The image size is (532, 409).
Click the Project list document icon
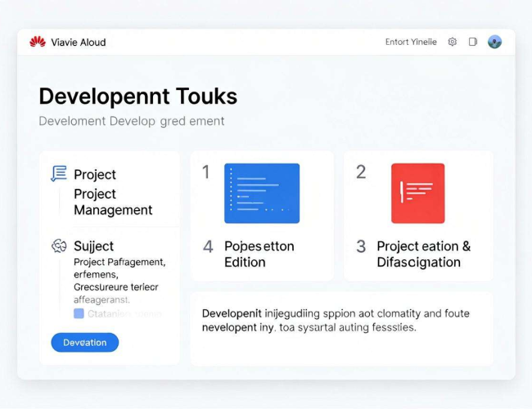click(59, 173)
